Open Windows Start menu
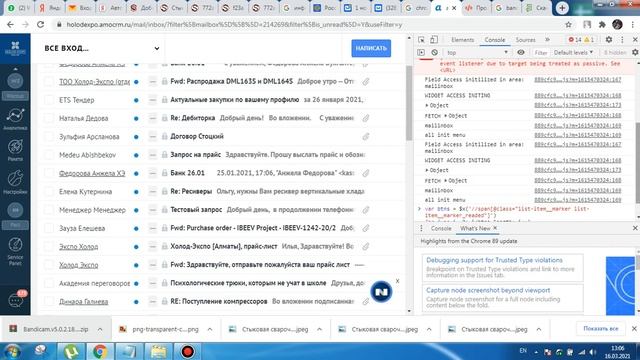The height and width of the screenshot is (360, 640). [13, 351]
